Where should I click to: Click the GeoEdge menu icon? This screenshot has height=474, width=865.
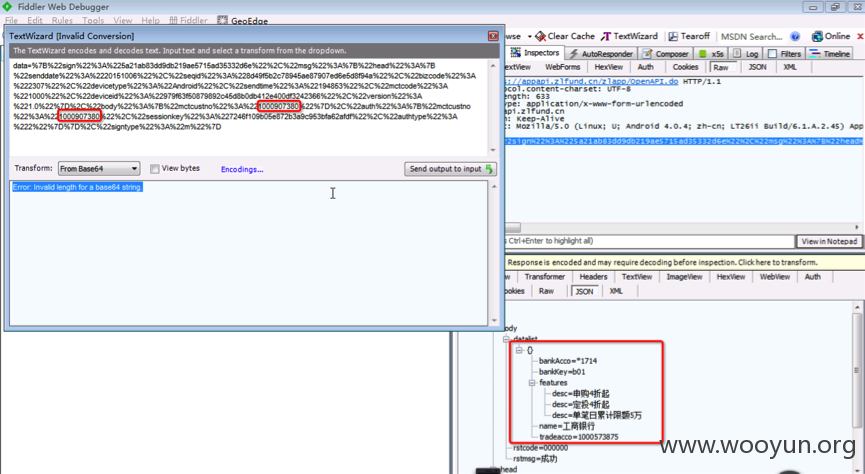pyautogui.click(x=222, y=20)
